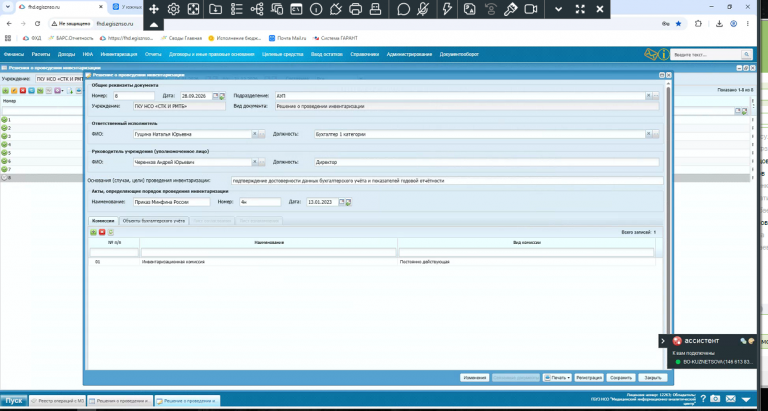Click the printer icon in the remote toolbar
Image resolution: width=768 pixels, height=411 pixels.
(x=356, y=9)
